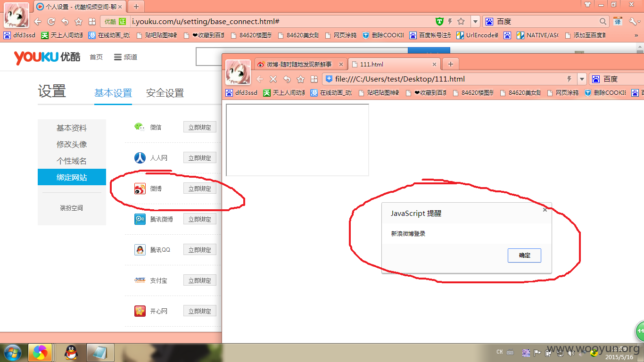Open 天上人间动漫 bookmark in Youku window

62,35
